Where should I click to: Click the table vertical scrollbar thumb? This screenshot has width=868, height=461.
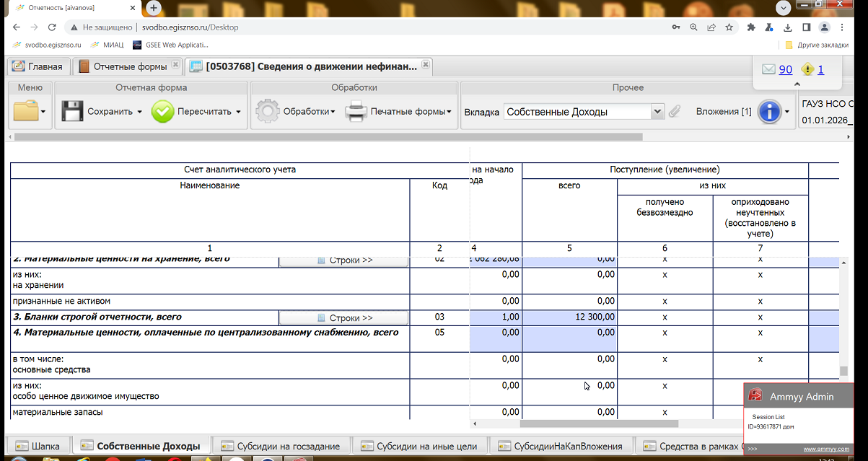pos(843,372)
